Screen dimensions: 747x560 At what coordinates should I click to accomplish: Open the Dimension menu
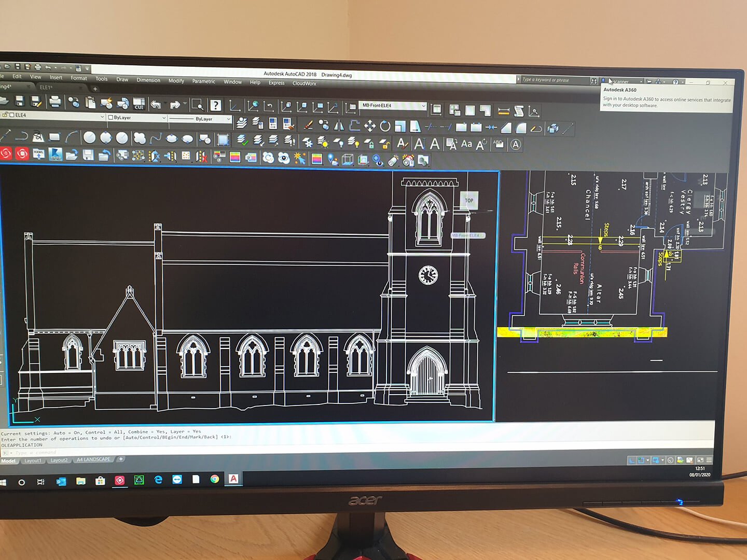click(148, 80)
